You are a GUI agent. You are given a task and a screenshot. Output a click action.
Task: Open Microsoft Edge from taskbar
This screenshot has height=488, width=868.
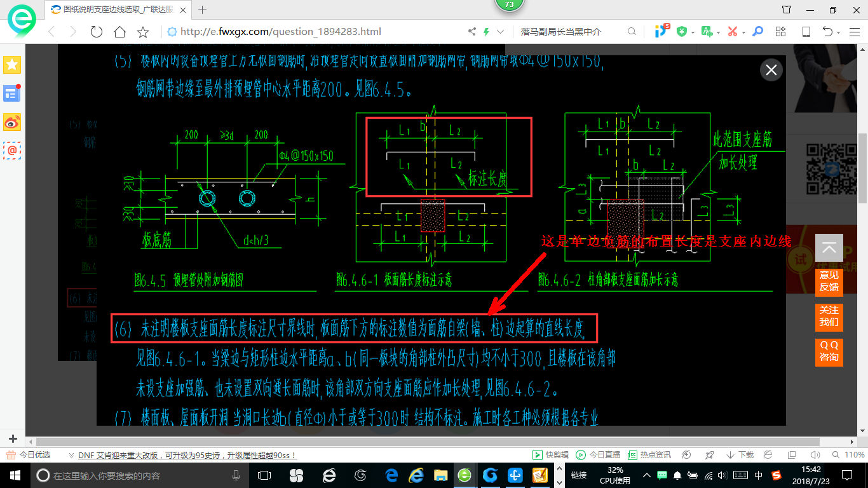pyautogui.click(x=391, y=475)
